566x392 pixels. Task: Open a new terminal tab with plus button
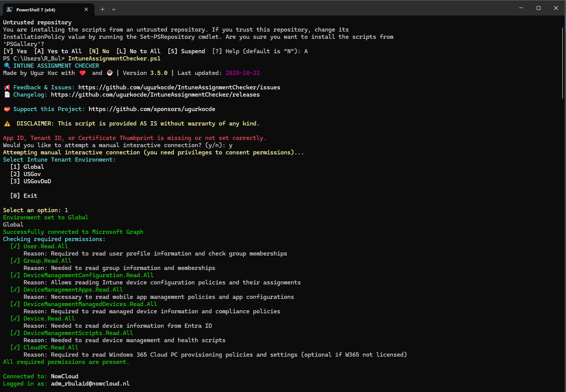point(102,10)
